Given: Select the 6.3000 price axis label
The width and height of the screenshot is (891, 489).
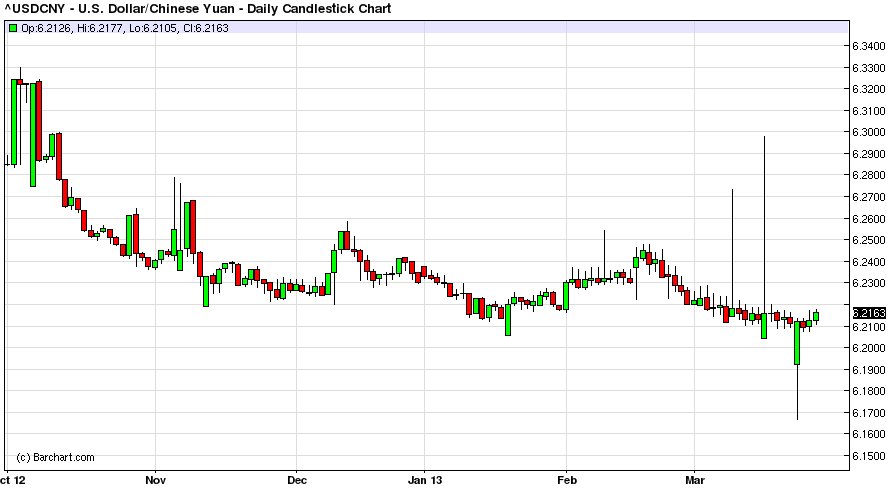Looking at the screenshot, I should (869, 132).
